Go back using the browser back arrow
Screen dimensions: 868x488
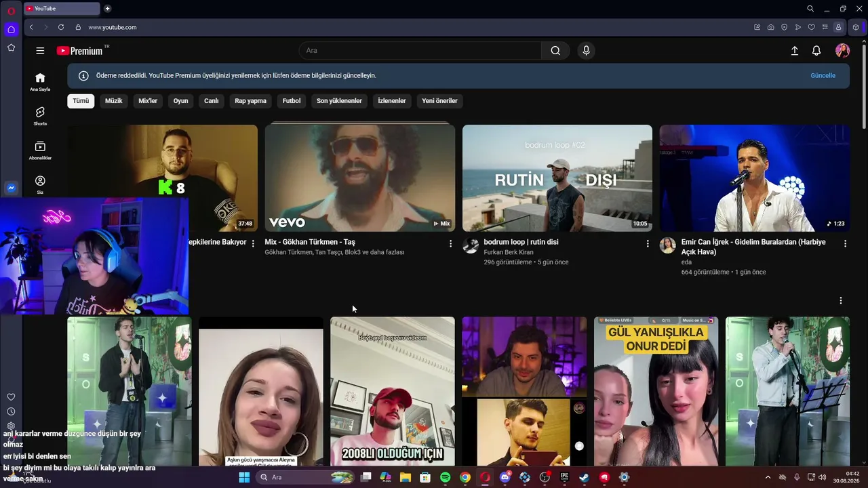pos(31,27)
